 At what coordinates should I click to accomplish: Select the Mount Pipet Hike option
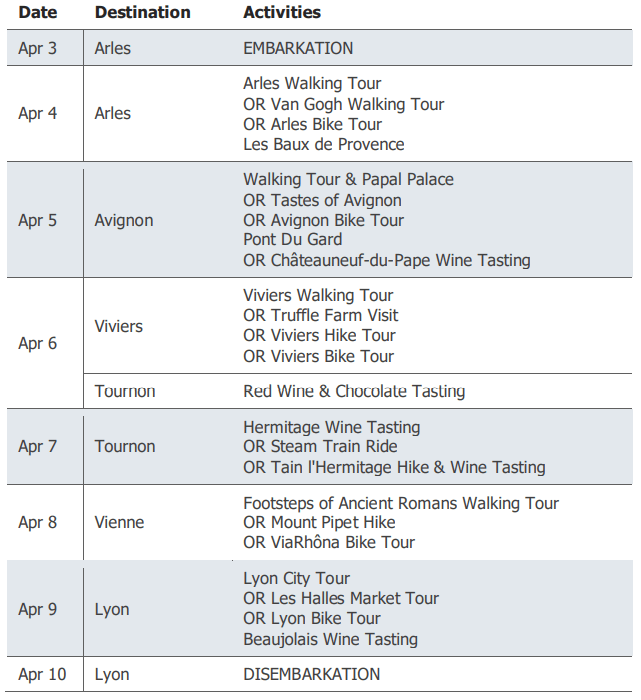click(x=319, y=522)
